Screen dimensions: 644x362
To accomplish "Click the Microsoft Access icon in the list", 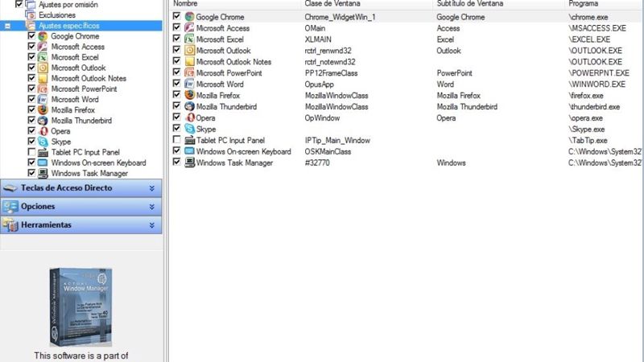I will [189, 28].
